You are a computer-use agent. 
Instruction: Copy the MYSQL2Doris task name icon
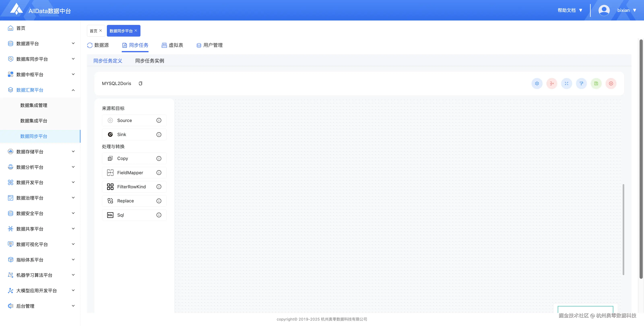pyautogui.click(x=140, y=83)
